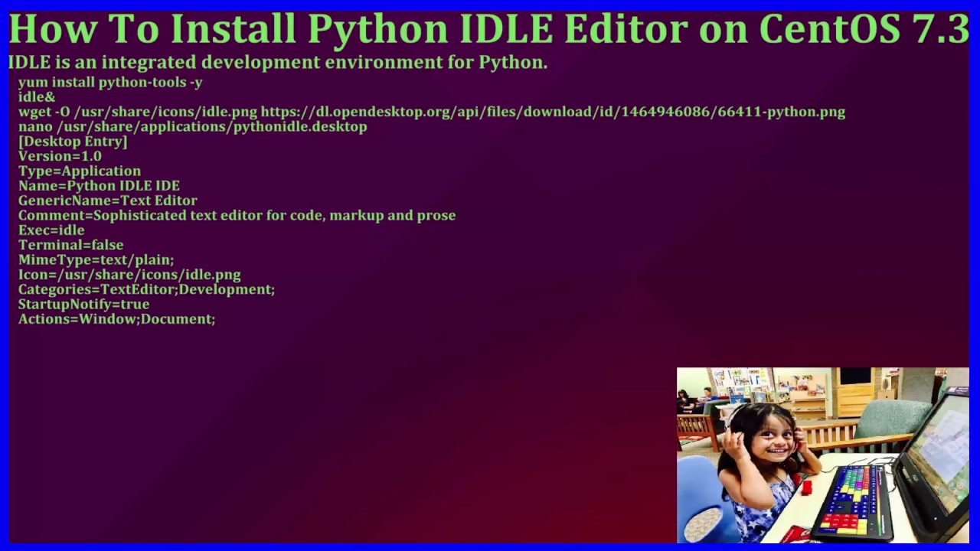Select the "yum install python-tools -y" command line

(110, 82)
